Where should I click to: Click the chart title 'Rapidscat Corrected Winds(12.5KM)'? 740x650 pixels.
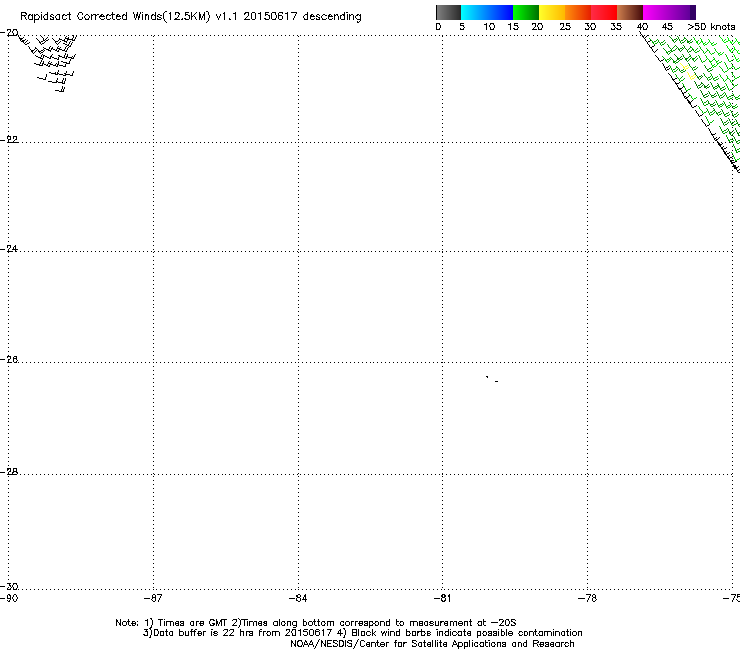coord(115,17)
